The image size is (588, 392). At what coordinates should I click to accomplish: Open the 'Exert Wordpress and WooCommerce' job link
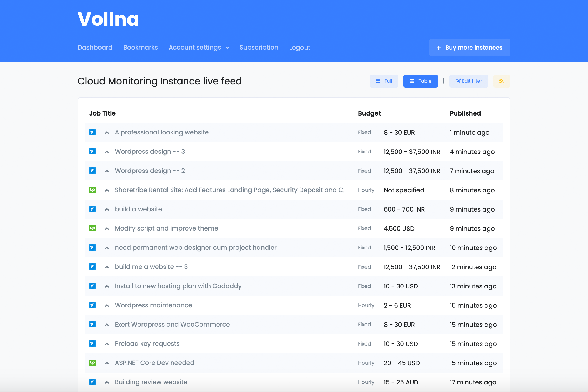[172, 325]
